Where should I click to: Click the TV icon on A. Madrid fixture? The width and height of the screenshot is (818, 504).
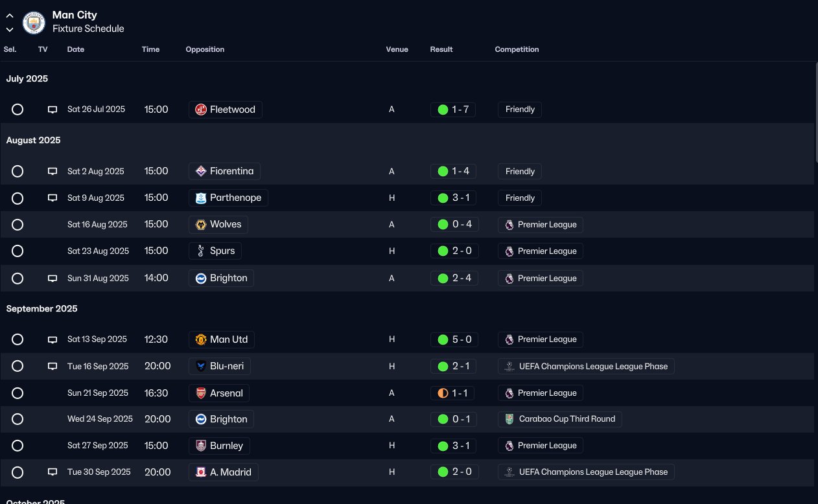click(x=53, y=472)
